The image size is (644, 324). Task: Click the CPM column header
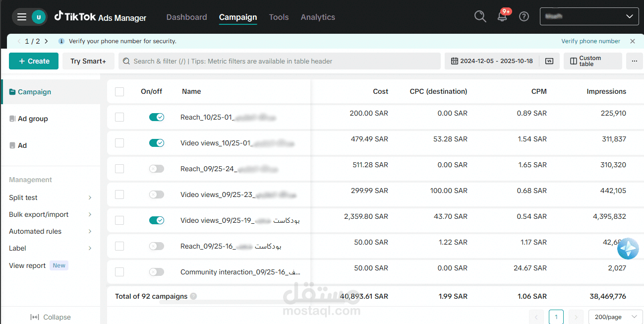tap(539, 91)
